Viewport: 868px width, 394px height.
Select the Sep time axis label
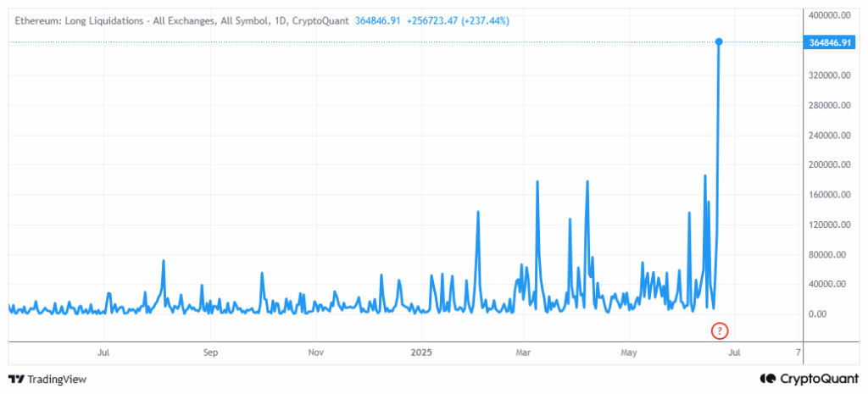click(210, 352)
